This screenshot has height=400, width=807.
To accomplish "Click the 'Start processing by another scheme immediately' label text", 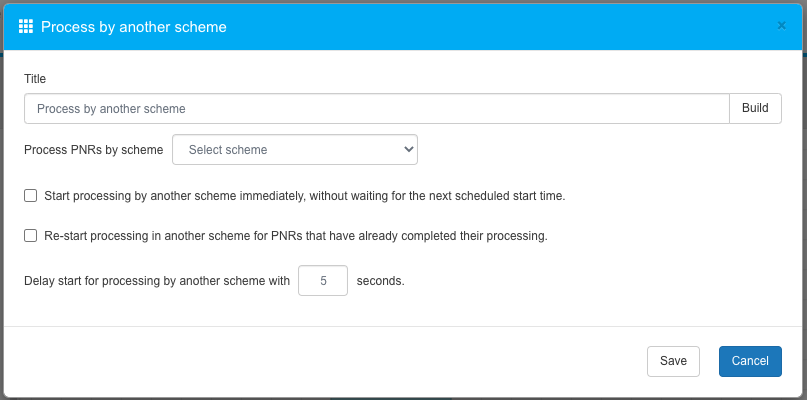I will click(305, 196).
